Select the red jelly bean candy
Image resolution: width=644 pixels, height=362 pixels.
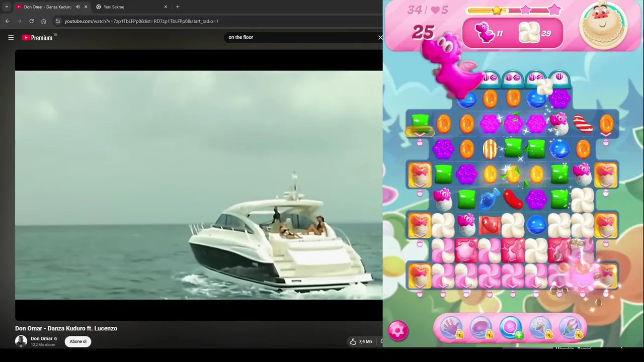pyautogui.click(x=513, y=199)
